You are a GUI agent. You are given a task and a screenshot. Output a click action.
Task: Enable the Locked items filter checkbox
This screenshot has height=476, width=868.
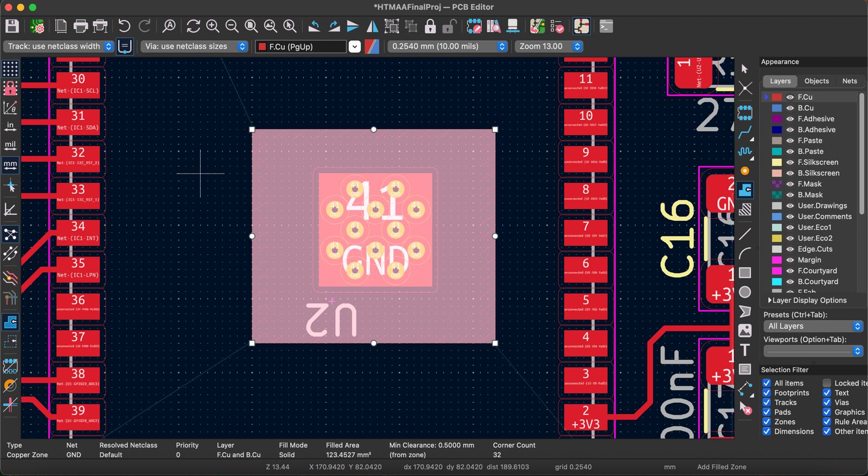pyautogui.click(x=827, y=383)
